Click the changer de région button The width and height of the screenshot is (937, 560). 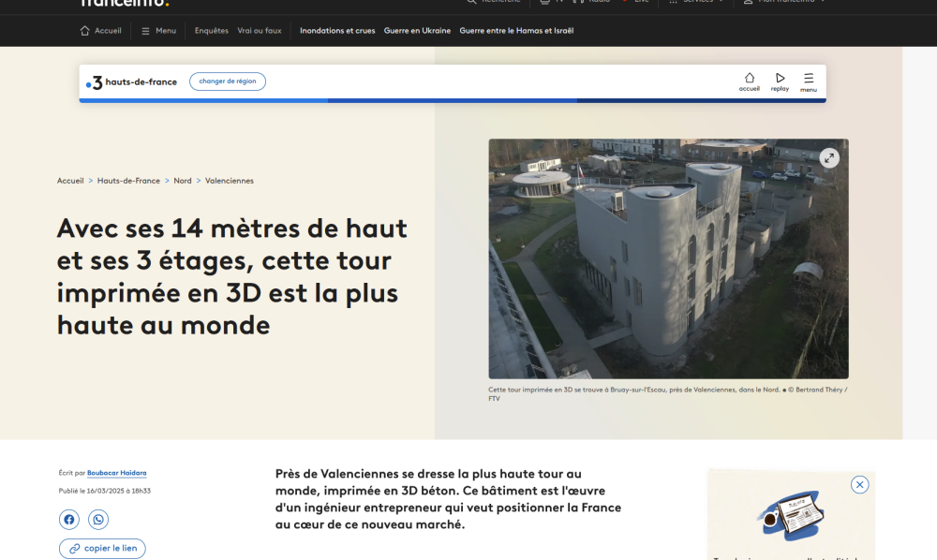point(228,81)
